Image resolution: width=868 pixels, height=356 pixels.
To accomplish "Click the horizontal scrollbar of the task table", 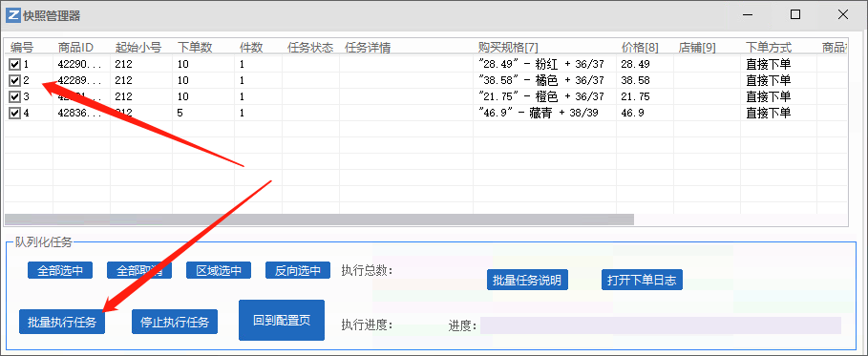I will [x=319, y=220].
